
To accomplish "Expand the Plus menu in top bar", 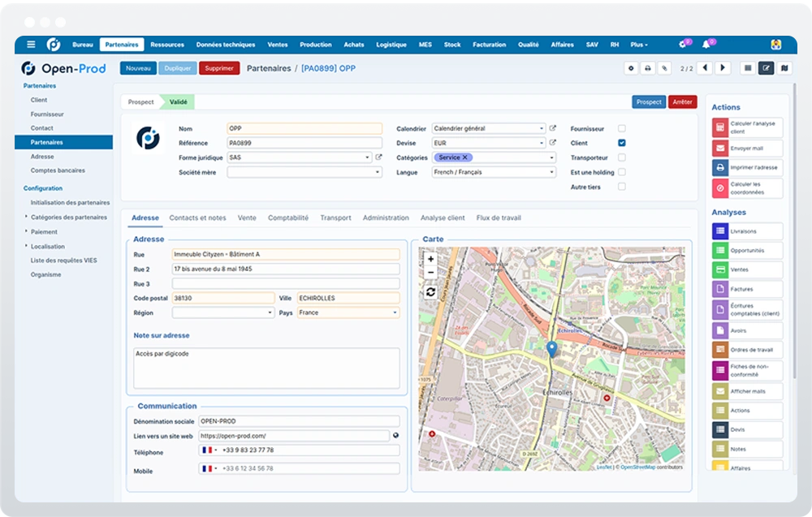I will tap(639, 45).
